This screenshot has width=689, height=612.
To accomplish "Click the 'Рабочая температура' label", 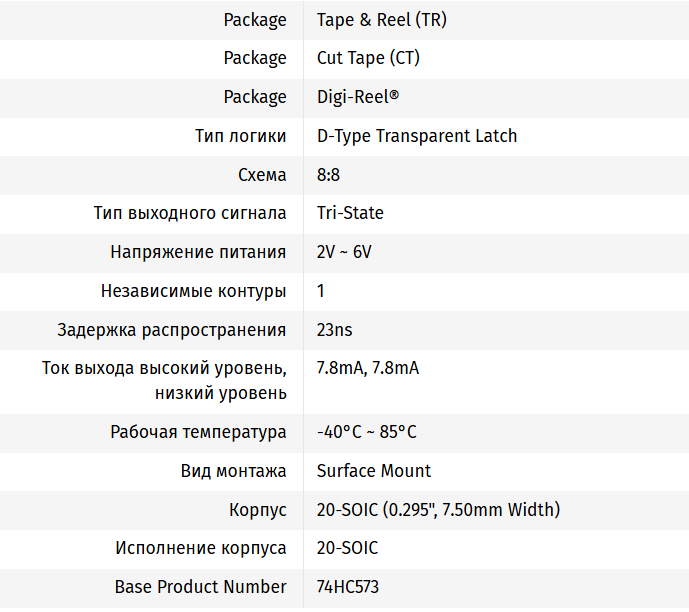I will pos(198,432).
